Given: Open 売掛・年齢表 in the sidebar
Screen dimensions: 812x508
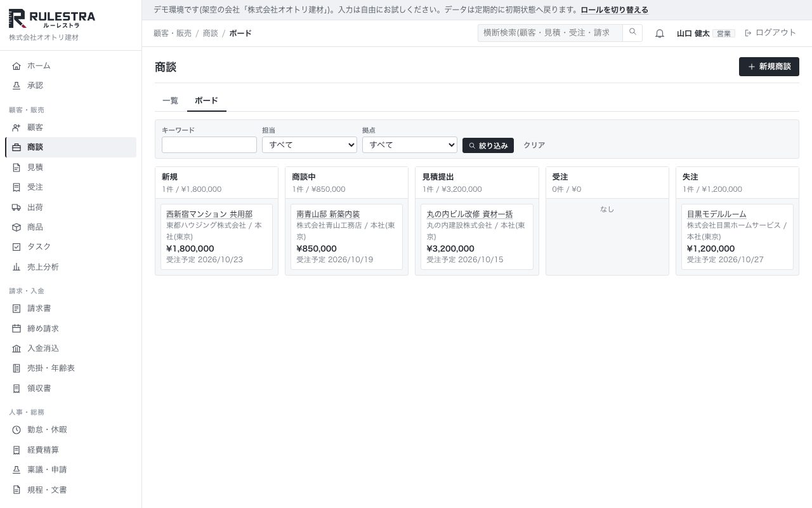Looking at the screenshot, I should [x=70, y=368].
